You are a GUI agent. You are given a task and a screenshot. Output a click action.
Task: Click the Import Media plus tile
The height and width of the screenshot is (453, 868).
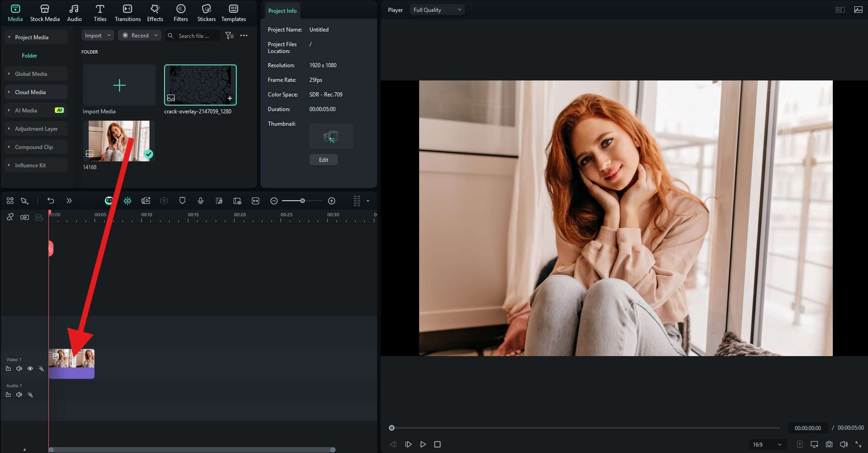(119, 85)
